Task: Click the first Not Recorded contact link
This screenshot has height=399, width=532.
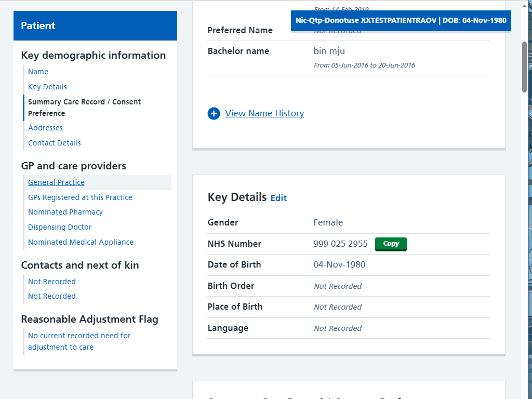Action: [x=52, y=282]
